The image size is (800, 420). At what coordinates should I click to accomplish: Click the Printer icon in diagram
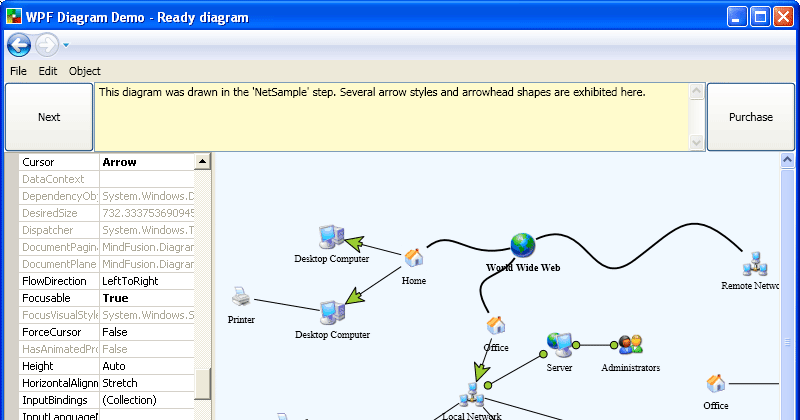click(240, 297)
